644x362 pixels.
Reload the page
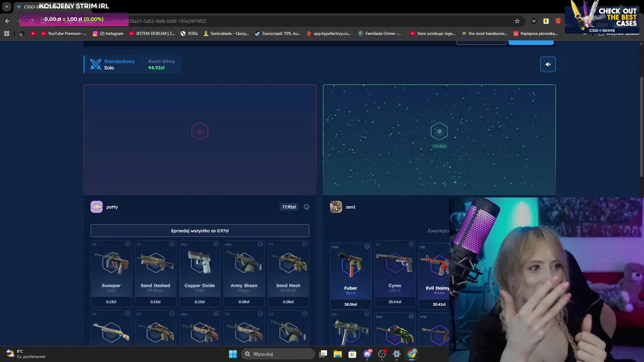31,21
